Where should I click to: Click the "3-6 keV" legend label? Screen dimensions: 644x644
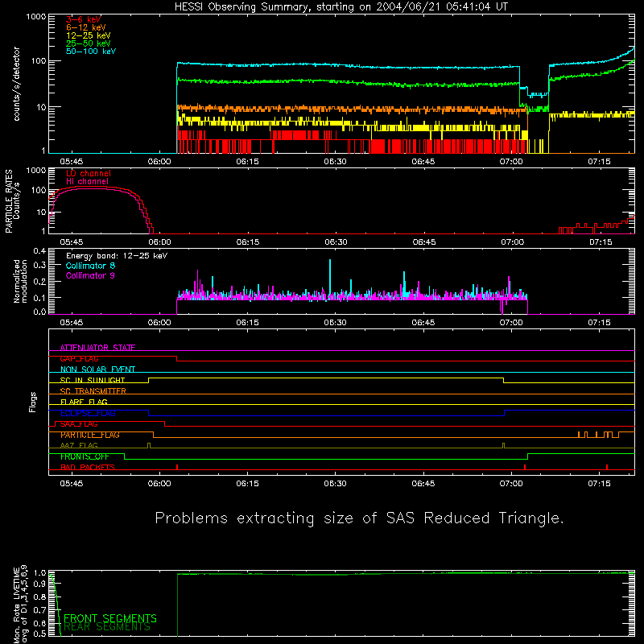(84, 19)
